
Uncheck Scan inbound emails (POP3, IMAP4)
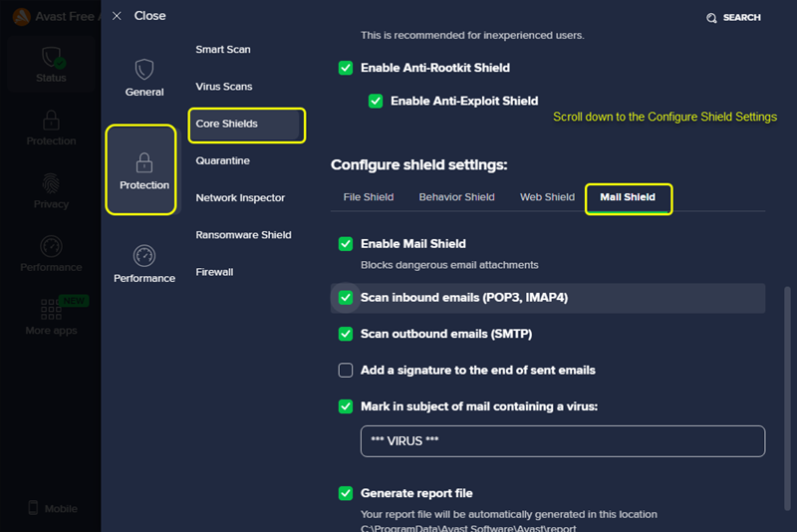346,298
